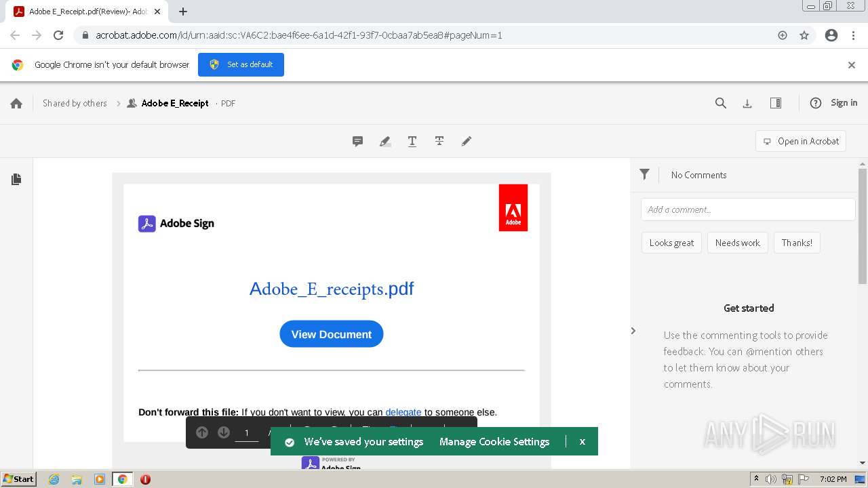
Task: Toggle the right panel layout icon
Action: point(776,103)
